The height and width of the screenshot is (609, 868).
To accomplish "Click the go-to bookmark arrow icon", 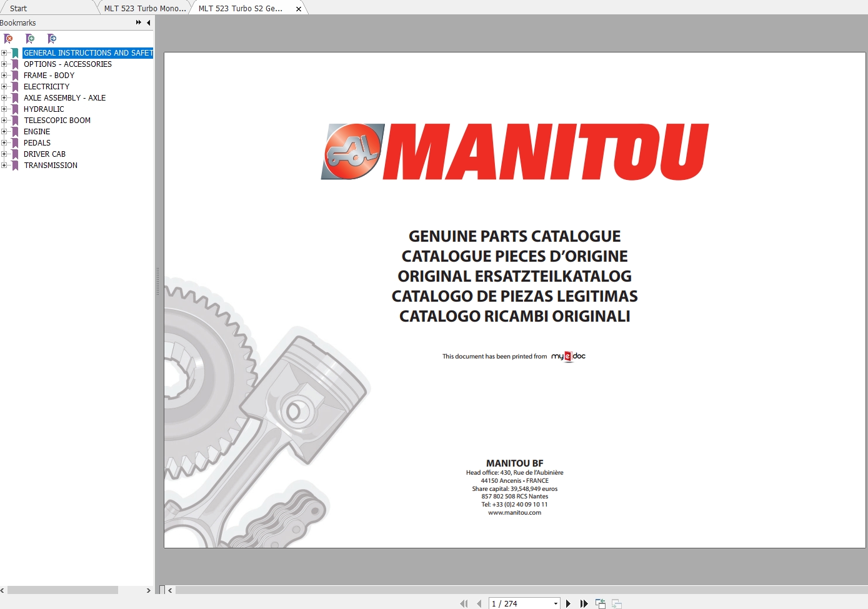I will click(x=52, y=39).
